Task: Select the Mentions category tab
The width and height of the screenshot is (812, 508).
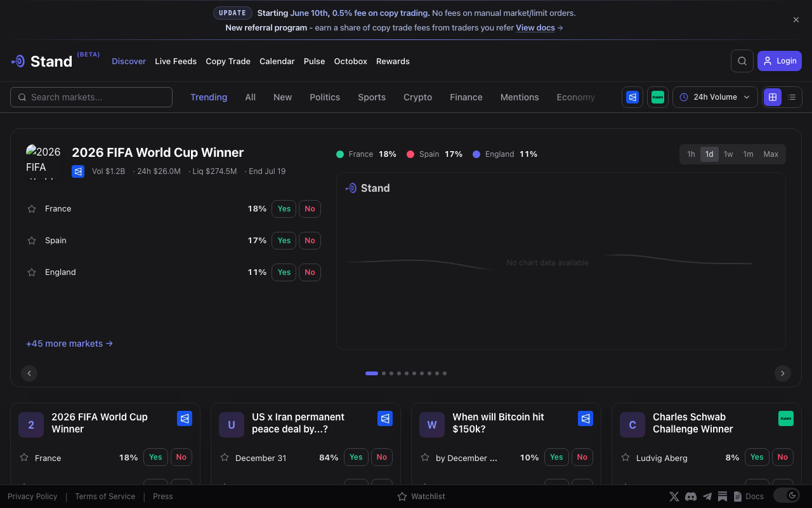Action: (x=520, y=97)
